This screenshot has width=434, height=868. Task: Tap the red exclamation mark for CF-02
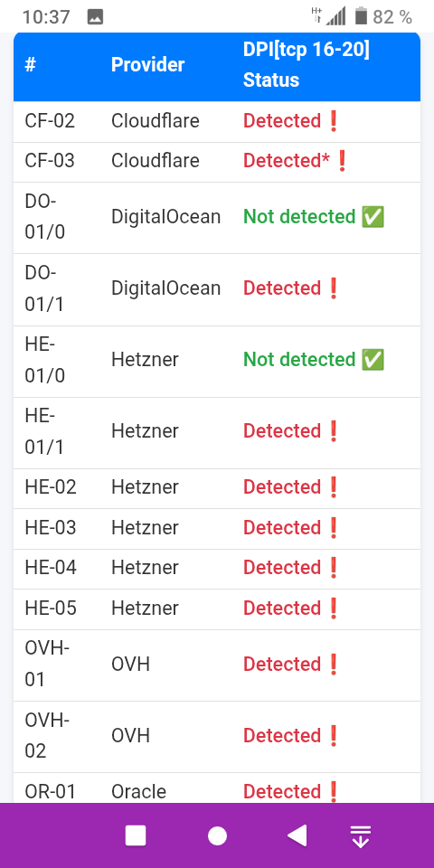[x=334, y=120]
